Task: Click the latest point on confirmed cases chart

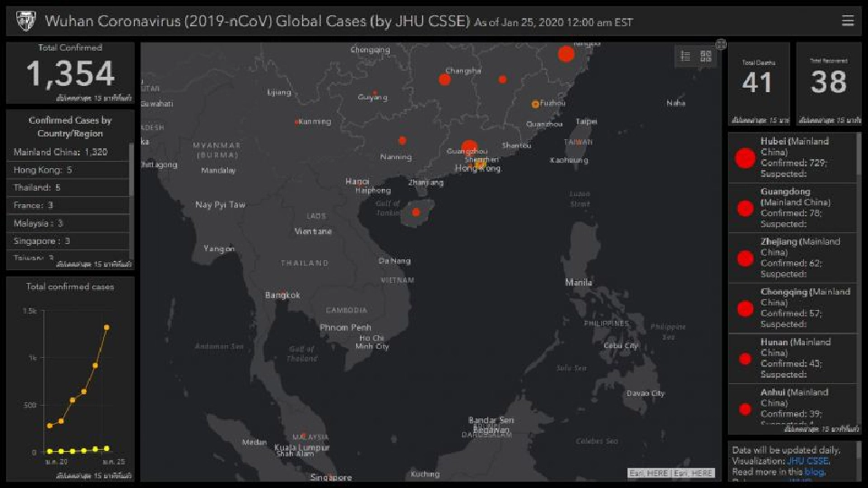Action: (107, 327)
